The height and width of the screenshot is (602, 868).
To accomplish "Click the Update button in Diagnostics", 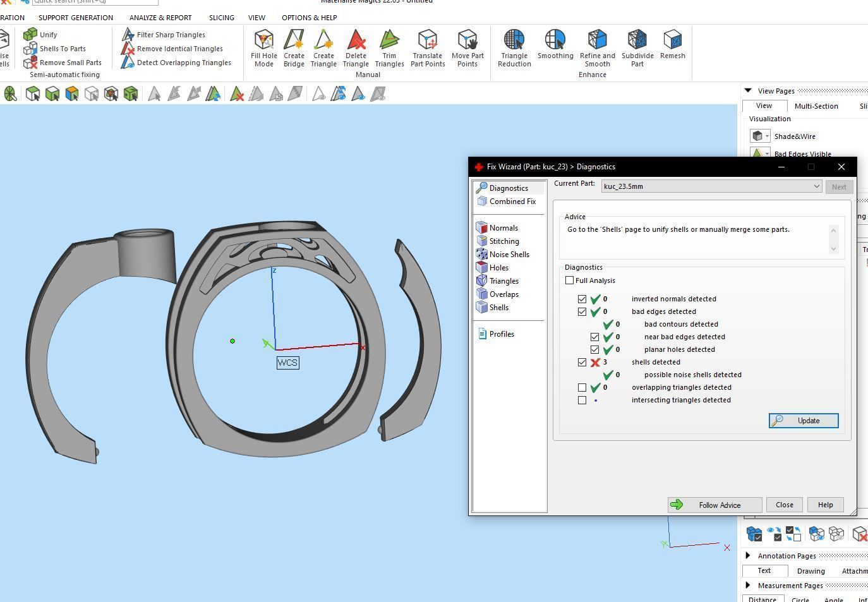I will pos(804,421).
